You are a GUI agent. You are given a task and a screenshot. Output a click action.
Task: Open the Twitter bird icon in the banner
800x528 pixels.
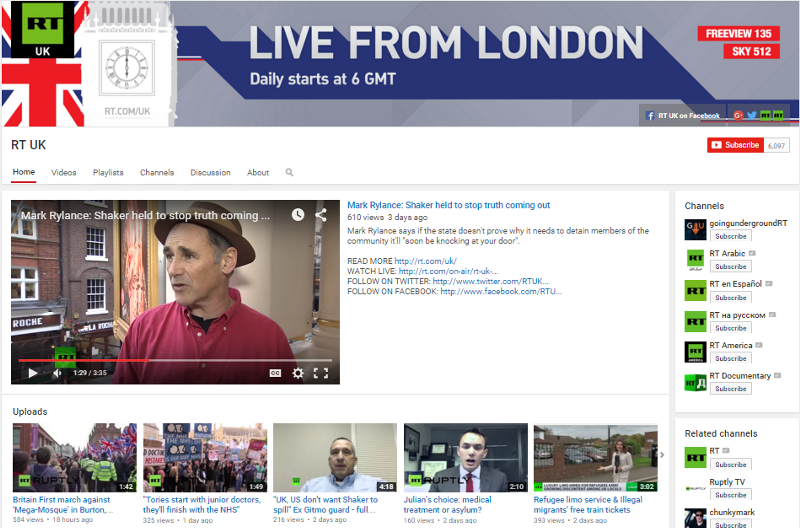752,116
